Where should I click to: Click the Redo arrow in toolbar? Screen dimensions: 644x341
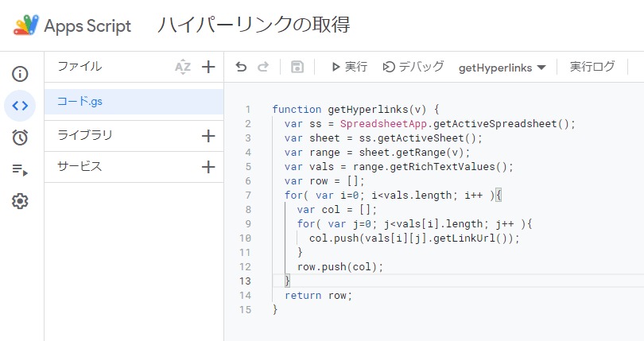pyautogui.click(x=263, y=68)
